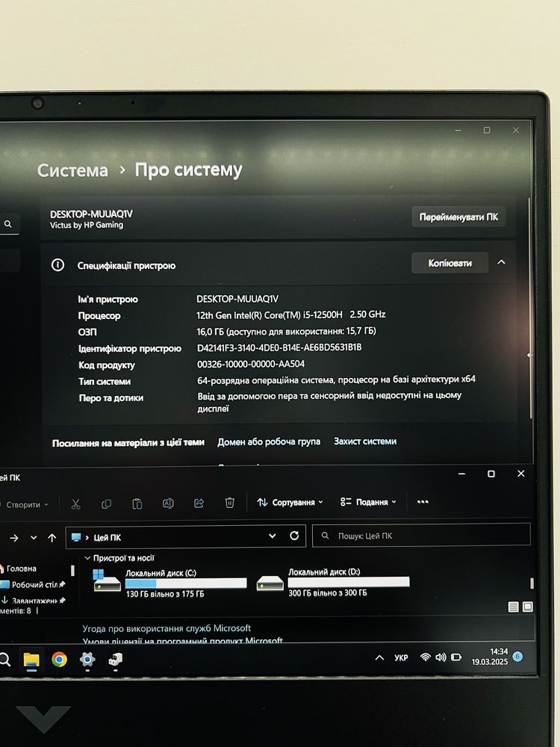Open Захист системи link
Image resolution: width=560 pixels, height=747 pixels.
pos(365,441)
